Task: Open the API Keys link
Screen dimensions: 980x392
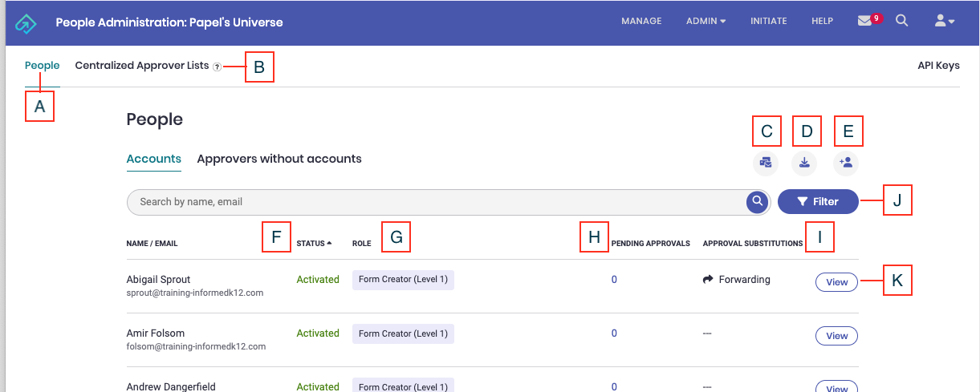Action: 938,66
